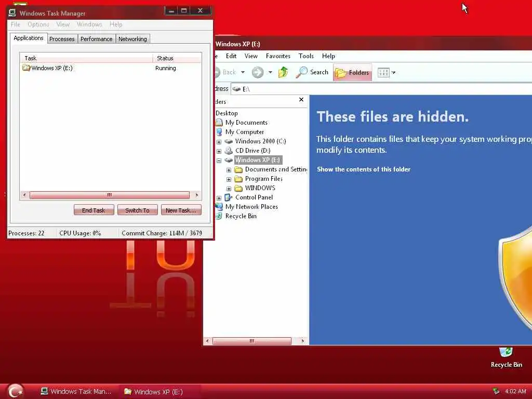
Task: Expand Program Files folder node
Action: [229, 179]
